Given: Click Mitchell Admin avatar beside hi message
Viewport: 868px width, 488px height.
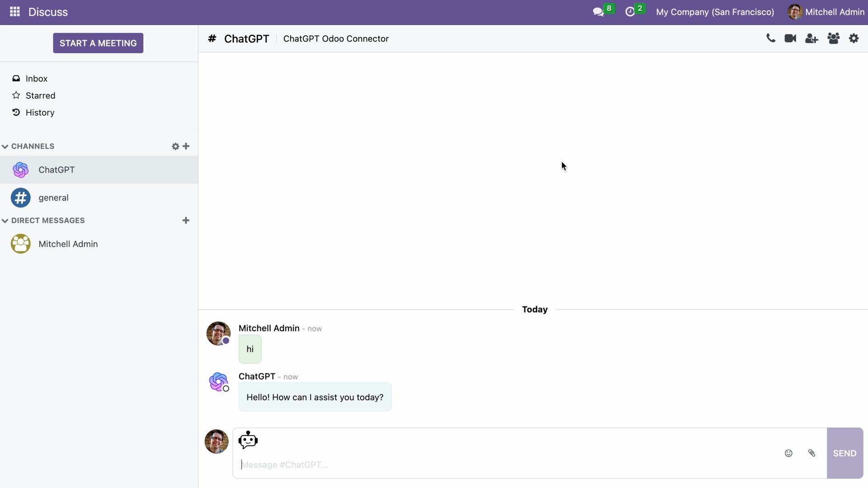Looking at the screenshot, I should [218, 334].
